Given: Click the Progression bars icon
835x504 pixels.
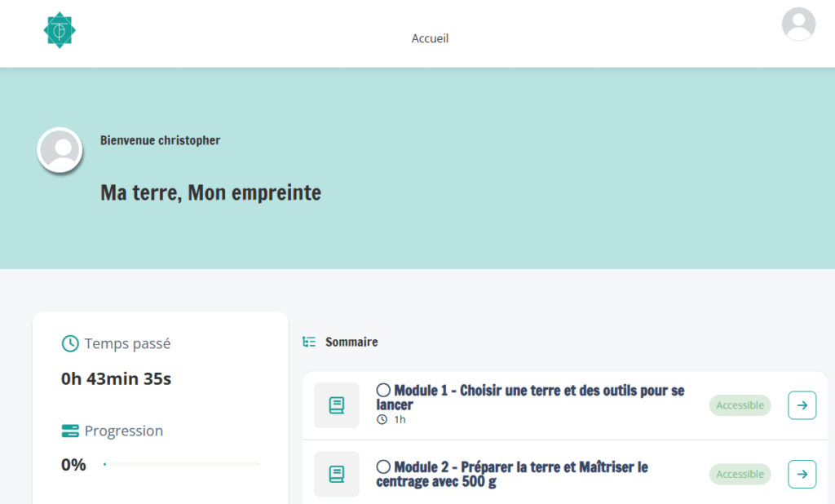Looking at the screenshot, I should tap(70, 431).
